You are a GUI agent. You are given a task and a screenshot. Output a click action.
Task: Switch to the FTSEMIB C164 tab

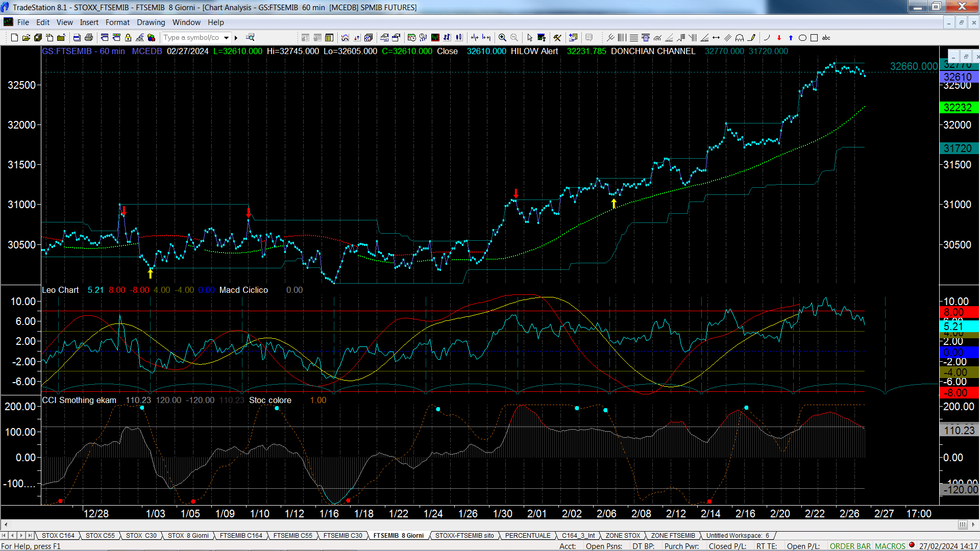coord(241,536)
